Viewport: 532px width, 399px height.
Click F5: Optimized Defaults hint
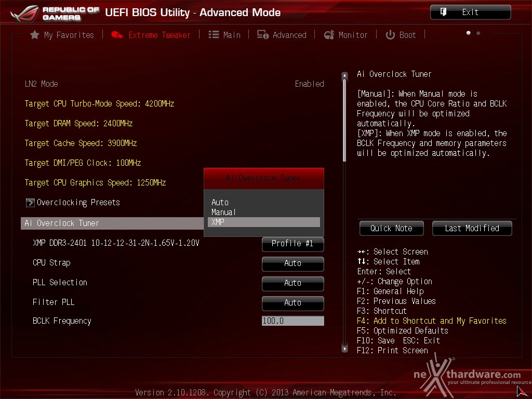coord(403,331)
